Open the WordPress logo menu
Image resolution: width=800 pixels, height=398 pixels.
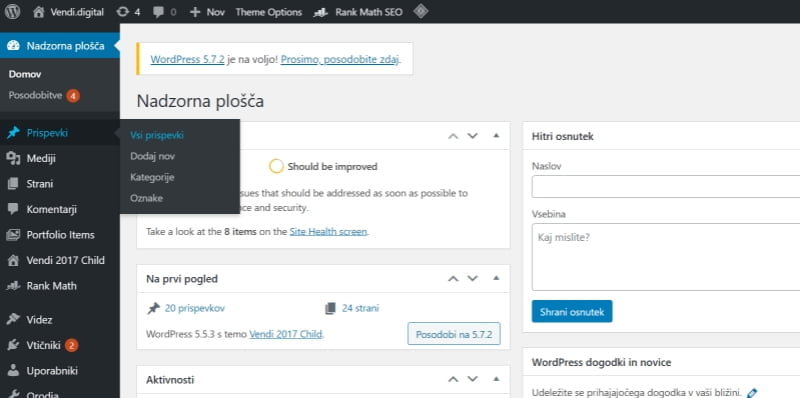pyautogui.click(x=12, y=12)
